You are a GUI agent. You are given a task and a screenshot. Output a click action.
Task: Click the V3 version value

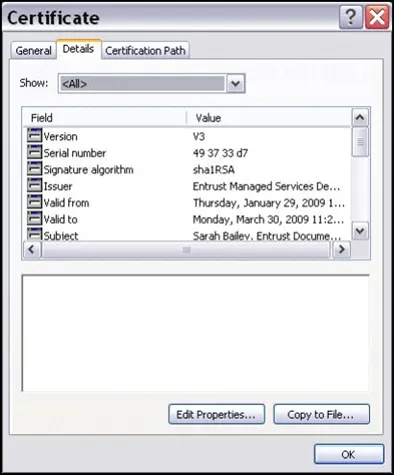[199, 136]
